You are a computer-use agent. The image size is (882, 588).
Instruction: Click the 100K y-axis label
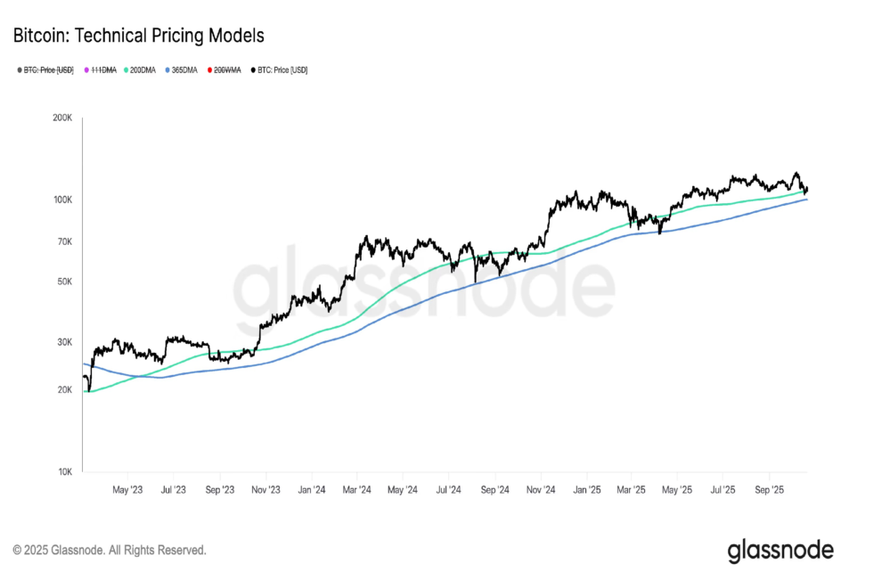click(x=61, y=200)
